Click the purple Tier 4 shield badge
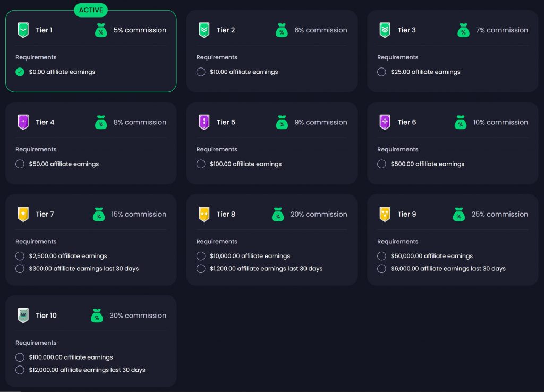The height and width of the screenshot is (392, 544). tap(22, 122)
